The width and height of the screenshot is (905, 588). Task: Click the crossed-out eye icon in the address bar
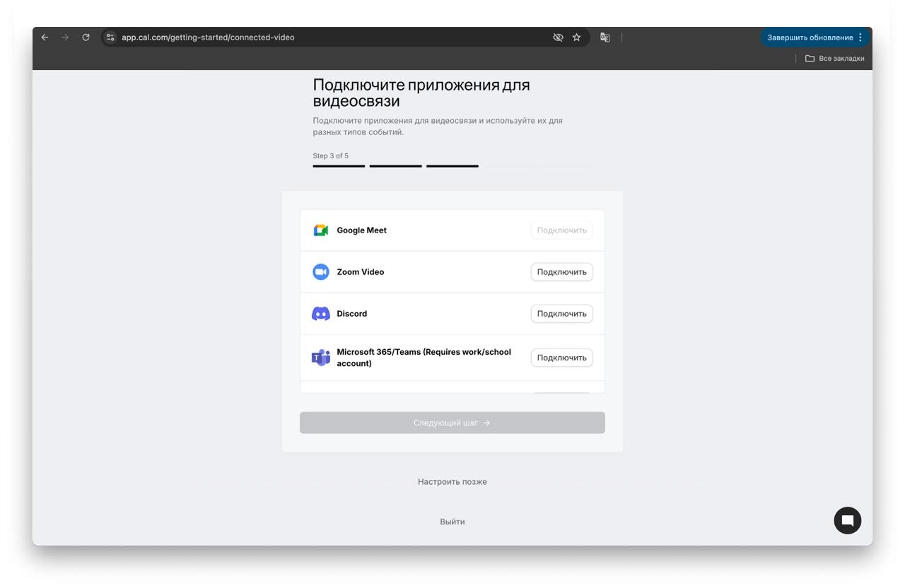coord(558,37)
